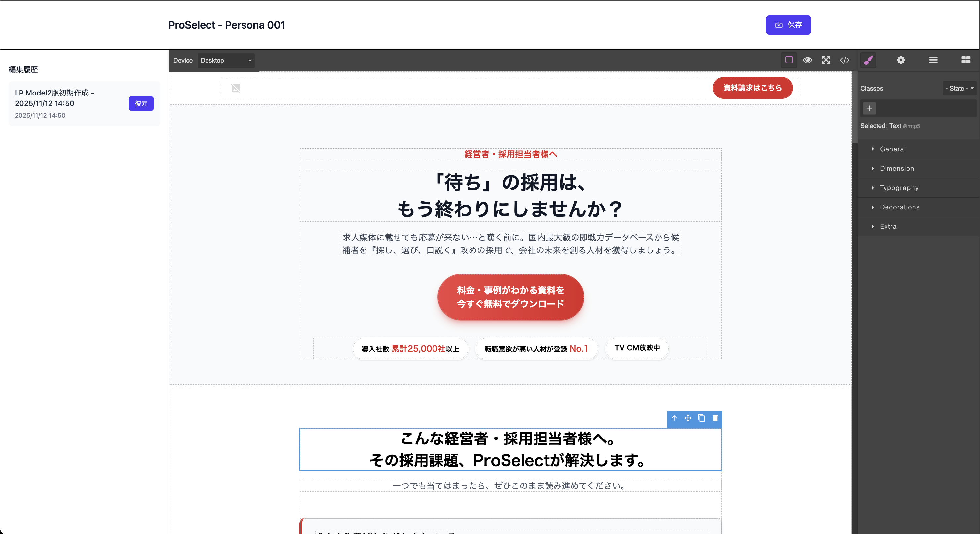
Task: Click the eye preview icon
Action: pos(807,60)
